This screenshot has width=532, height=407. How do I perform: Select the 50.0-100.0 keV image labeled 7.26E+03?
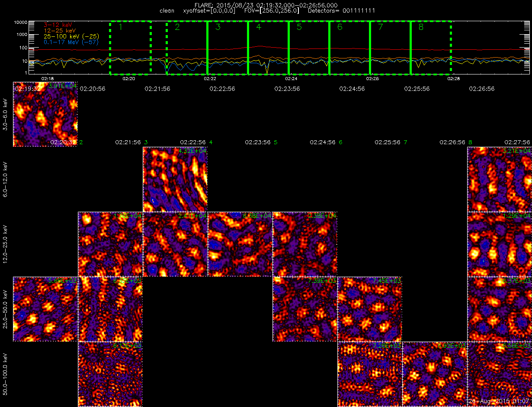370,374
